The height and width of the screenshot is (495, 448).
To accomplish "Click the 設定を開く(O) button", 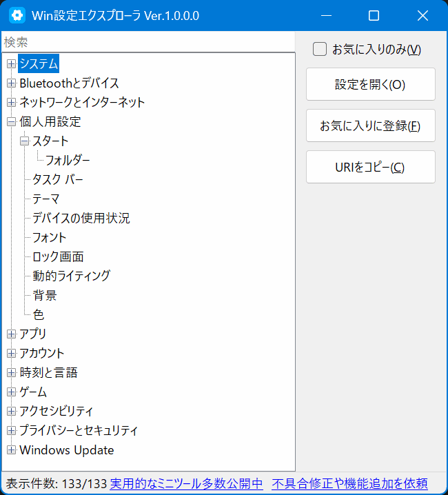I will pos(371,84).
